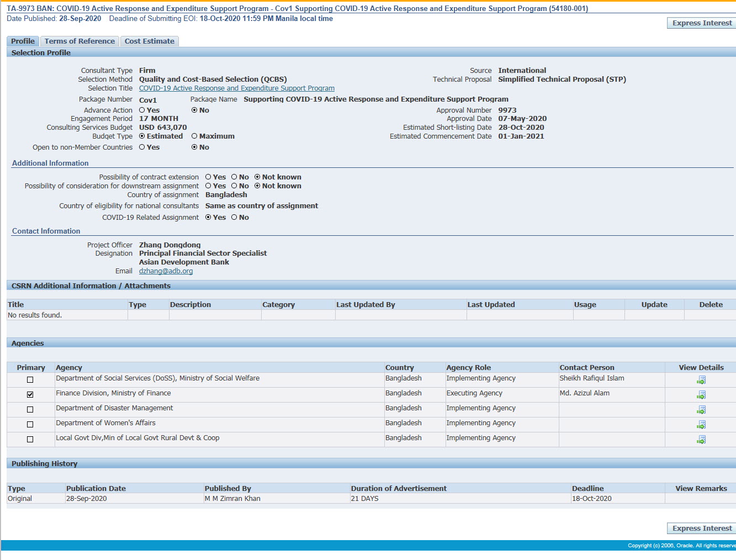Click top Express Interest button

tap(702, 23)
